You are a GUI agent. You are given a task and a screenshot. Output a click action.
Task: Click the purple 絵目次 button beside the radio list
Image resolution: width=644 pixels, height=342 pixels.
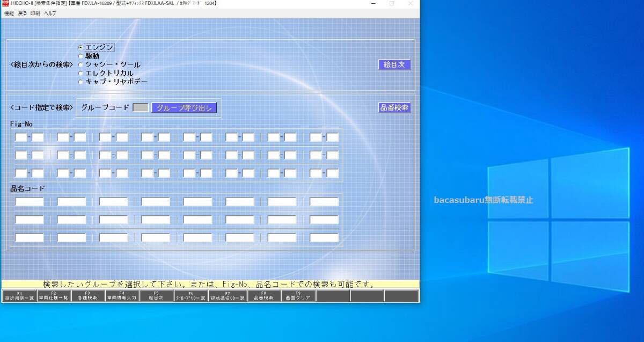pos(394,64)
